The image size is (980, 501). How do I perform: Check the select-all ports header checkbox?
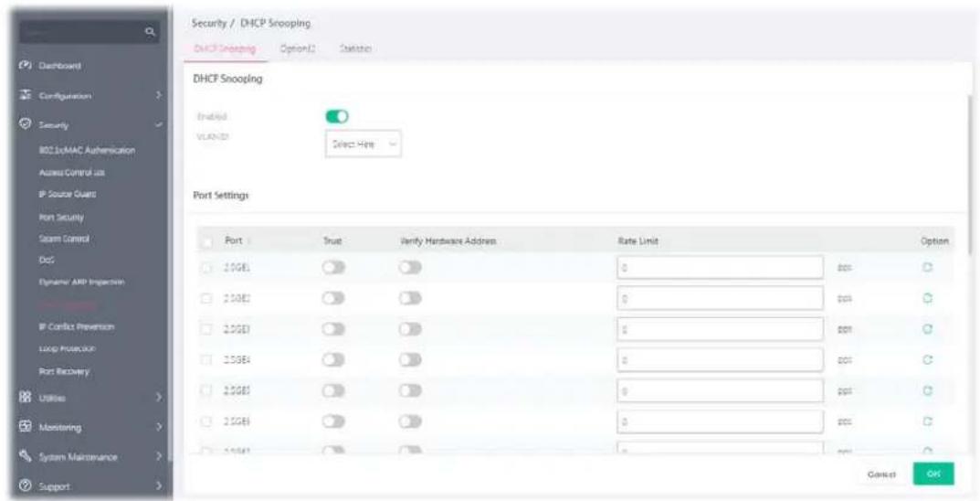[206, 241]
